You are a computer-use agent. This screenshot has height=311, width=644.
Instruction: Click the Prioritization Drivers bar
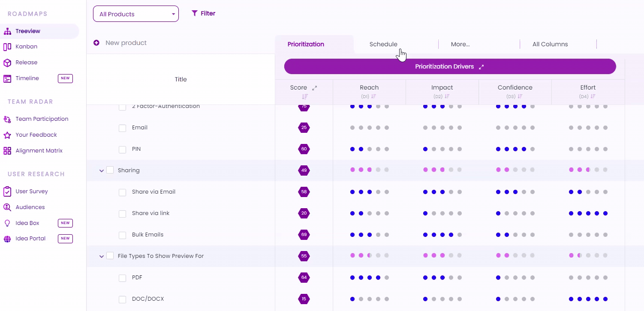450,66
